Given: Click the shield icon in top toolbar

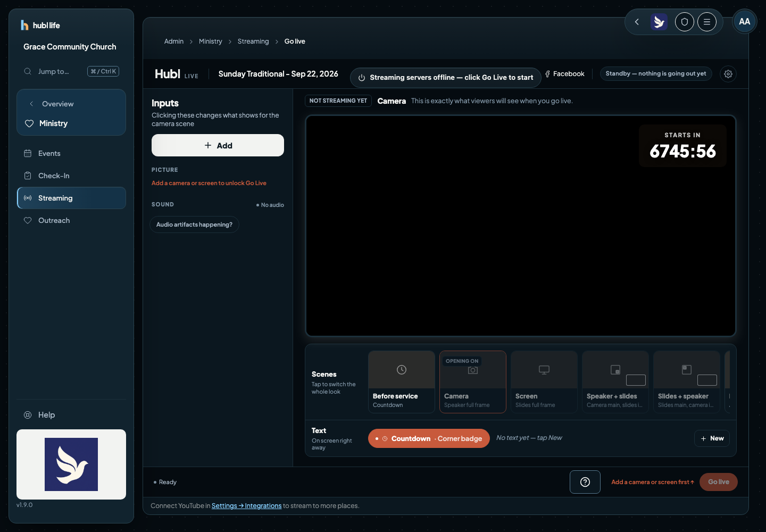Looking at the screenshot, I should pyautogui.click(x=685, y=22).
